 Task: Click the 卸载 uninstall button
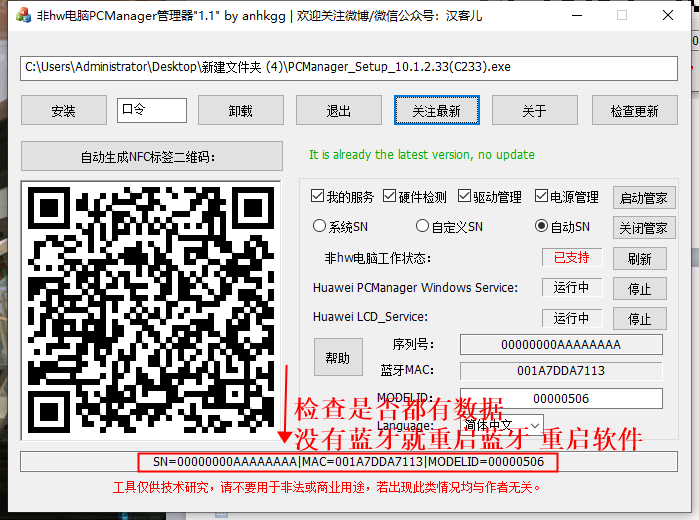[x=241, y=110]
